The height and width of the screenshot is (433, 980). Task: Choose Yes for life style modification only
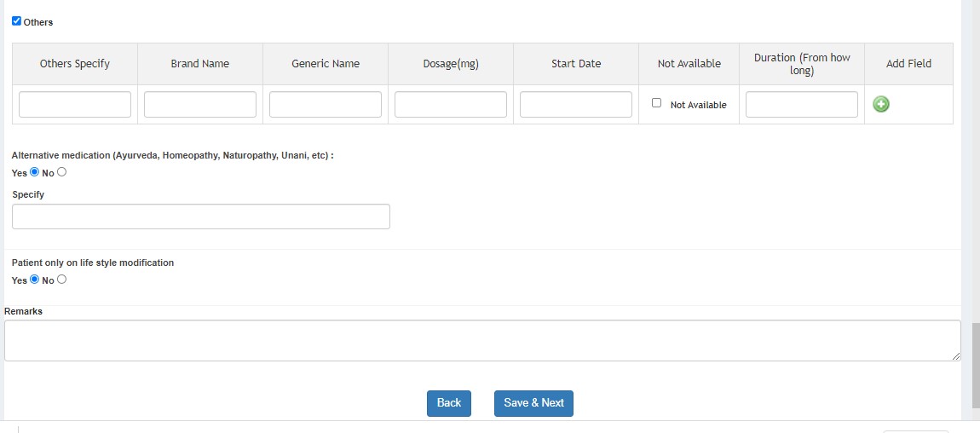pos(35,280)
